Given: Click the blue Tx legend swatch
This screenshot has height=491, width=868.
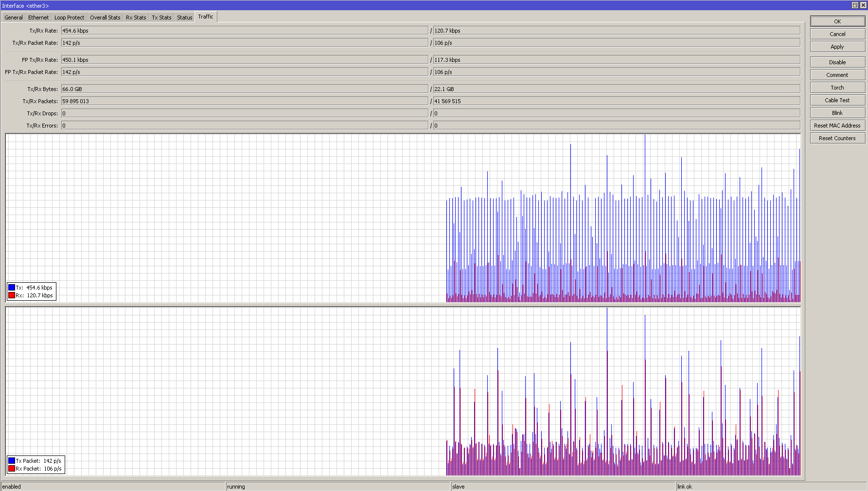Looking at the screenshot, I should coord(12,288).
